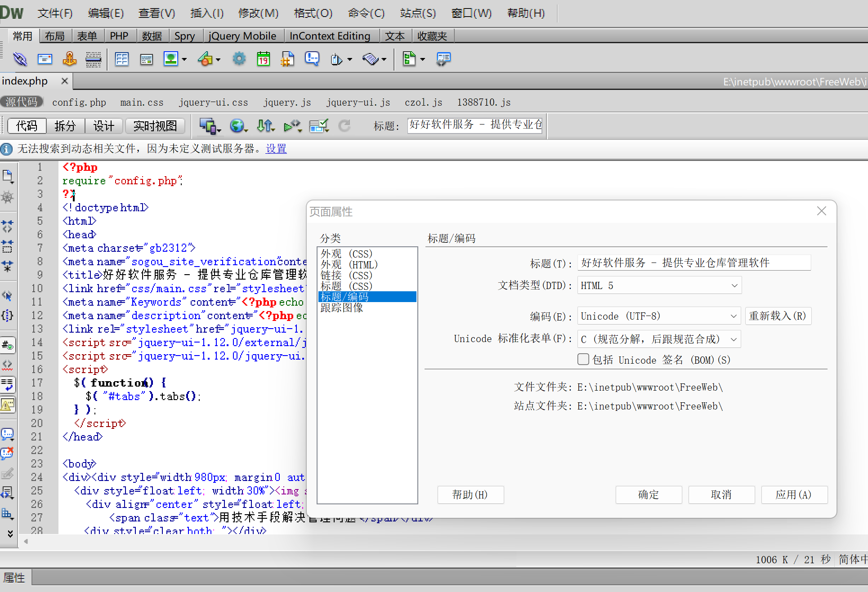Open recent snippets in coding toolbar
This screenshot has height=592, width=868.
click(x=8, y=493)
